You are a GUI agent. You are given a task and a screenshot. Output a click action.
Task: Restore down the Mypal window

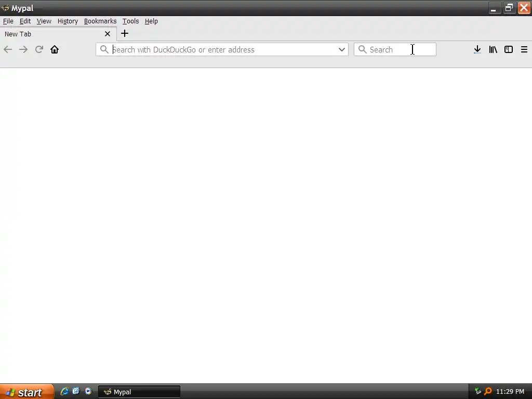(x=509, y=8)
